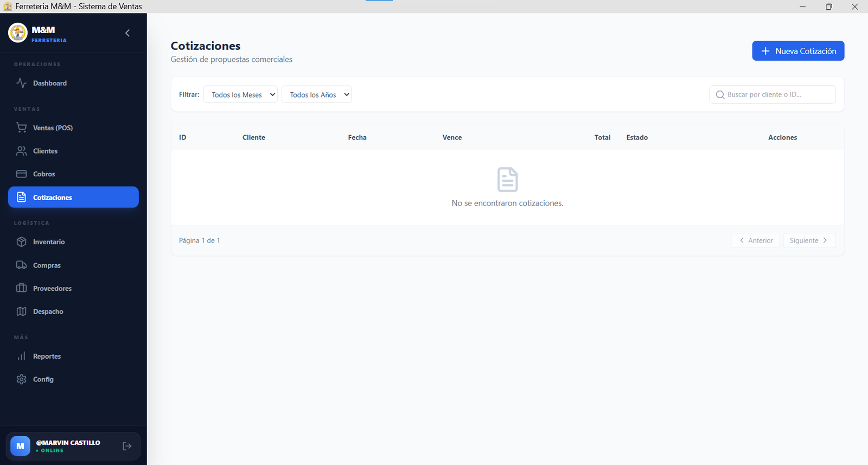Go to Despacho

[x=73, y=311]
